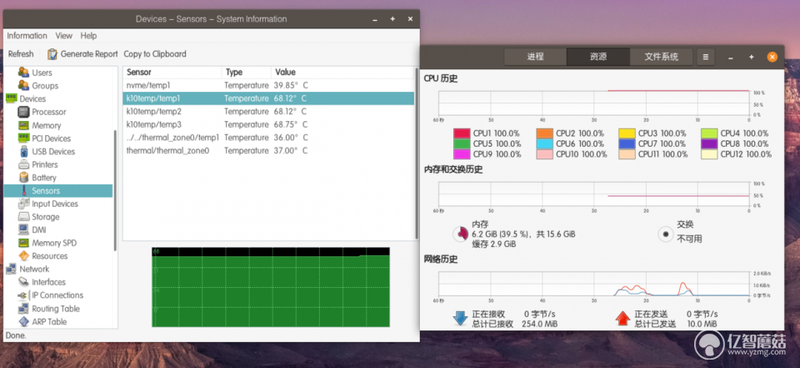Screen dimensions: 800x368
Task: Click the CPU2 orange color swatch
Action: click(x=544, y=133)
